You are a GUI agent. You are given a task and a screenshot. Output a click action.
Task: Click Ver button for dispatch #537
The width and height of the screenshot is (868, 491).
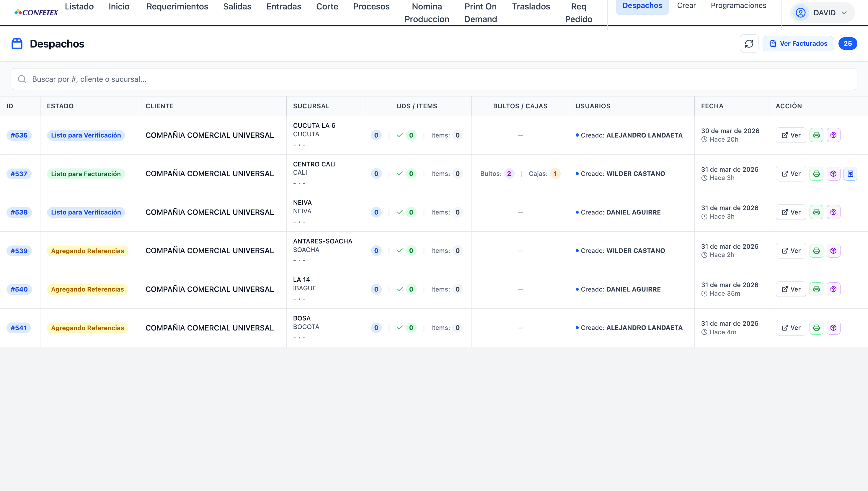coord(791,174)
